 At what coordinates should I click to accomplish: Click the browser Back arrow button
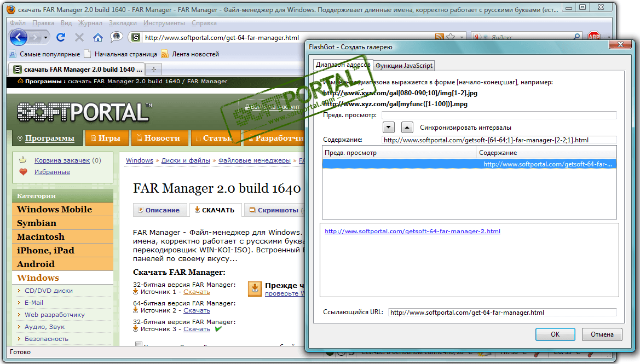click(19, 38)
